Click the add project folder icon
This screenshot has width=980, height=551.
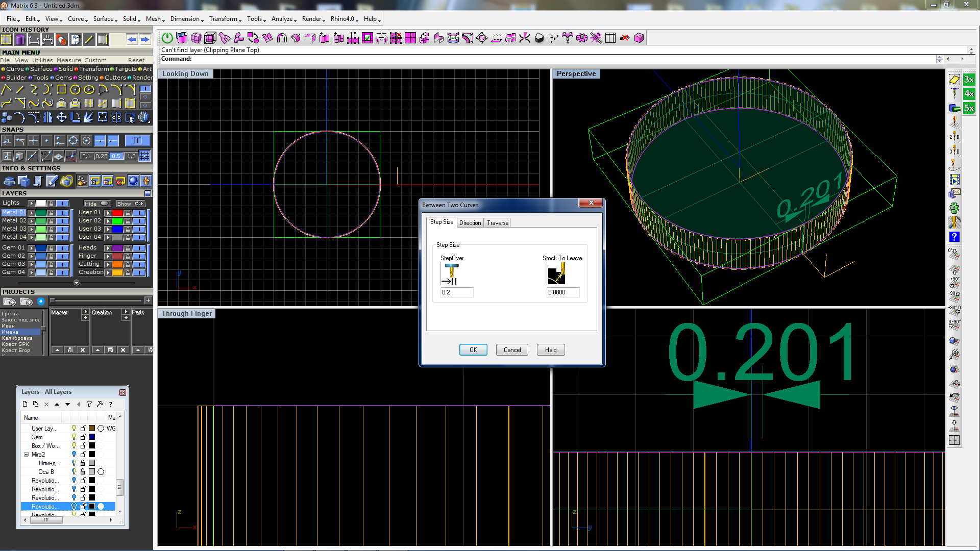pos(9,302)
